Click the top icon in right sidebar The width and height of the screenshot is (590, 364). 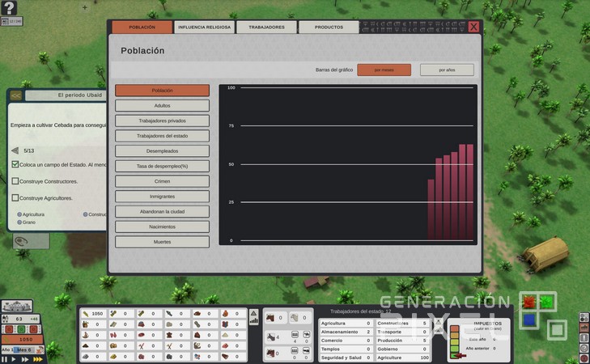(x=584, y=317)
